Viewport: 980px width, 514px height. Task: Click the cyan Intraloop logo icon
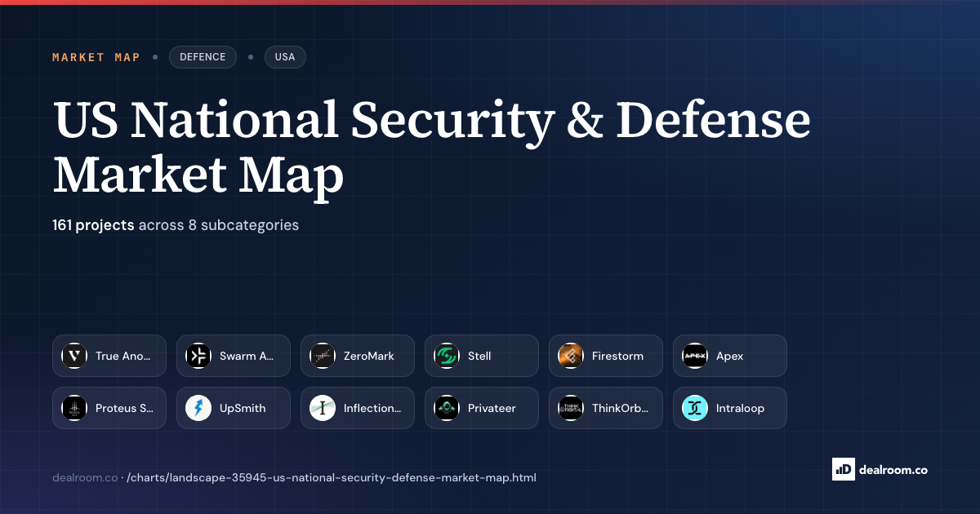click(x=695, y=408)
